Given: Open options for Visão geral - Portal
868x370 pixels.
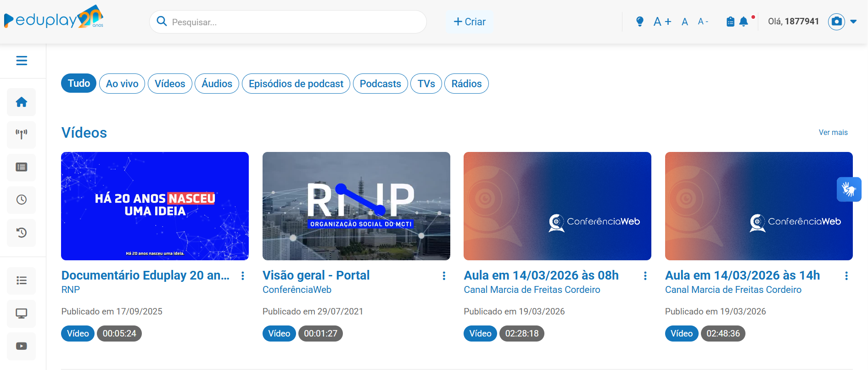Looking at the screenshot, I should coord(444,275).
